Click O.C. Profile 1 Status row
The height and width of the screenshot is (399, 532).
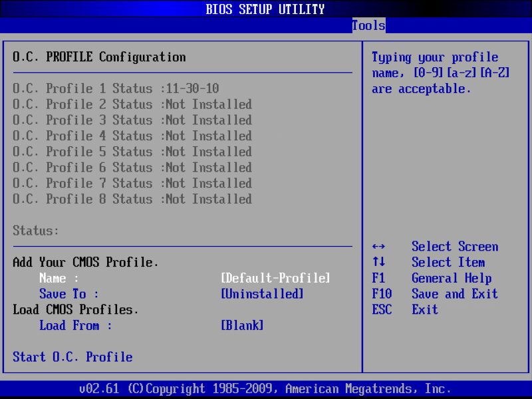point(116,88)
